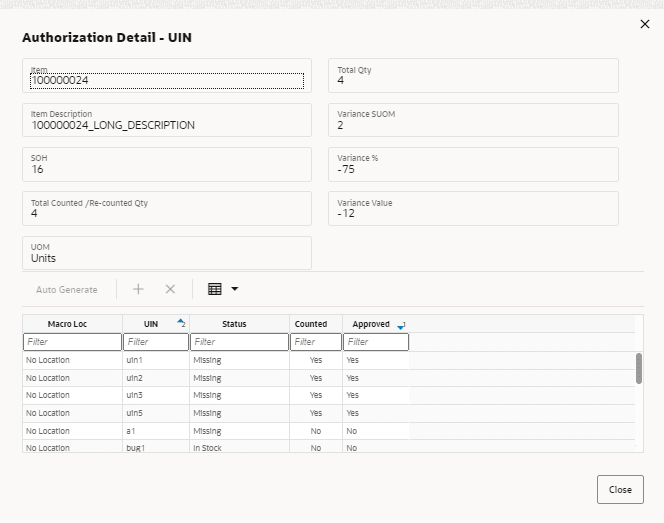This screenshot has width=664, height=523.
Task: Select the bug1 UIN cell
Action: click(156, 448)
